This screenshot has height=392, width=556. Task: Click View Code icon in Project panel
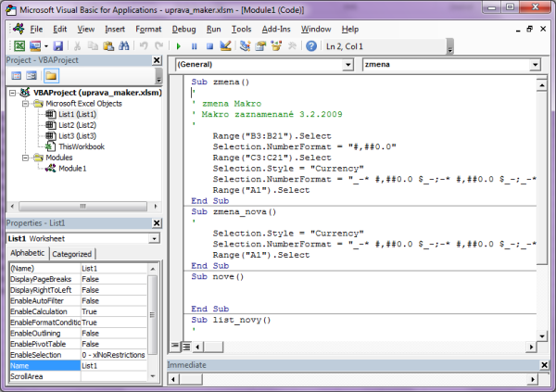(x=17, y=76)
